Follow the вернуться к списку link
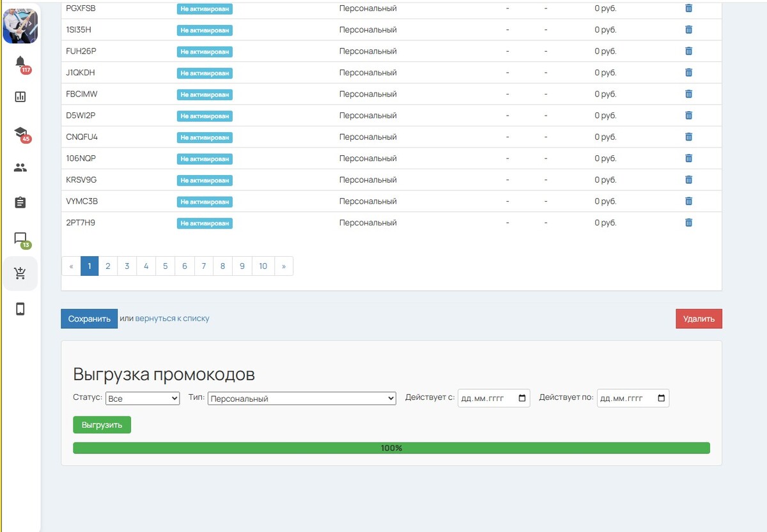Image resolution: width=767 pixels, height=532 pixels. pos(172,318)
